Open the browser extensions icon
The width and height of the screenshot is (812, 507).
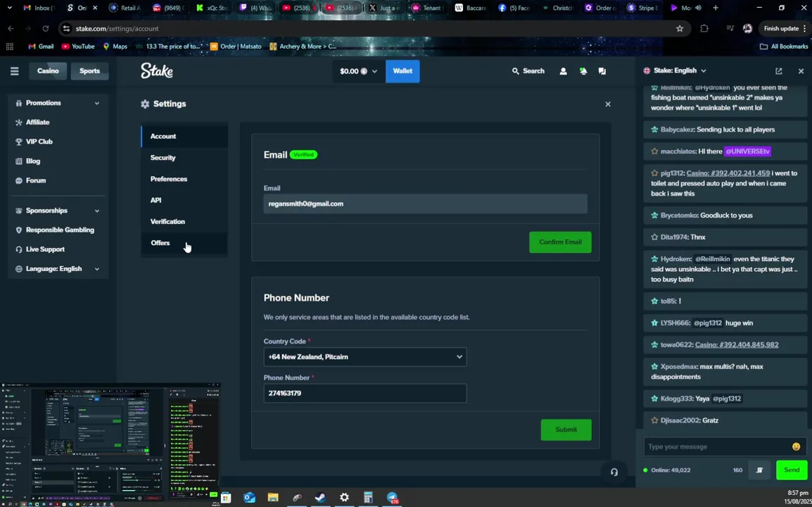point(704,28)
